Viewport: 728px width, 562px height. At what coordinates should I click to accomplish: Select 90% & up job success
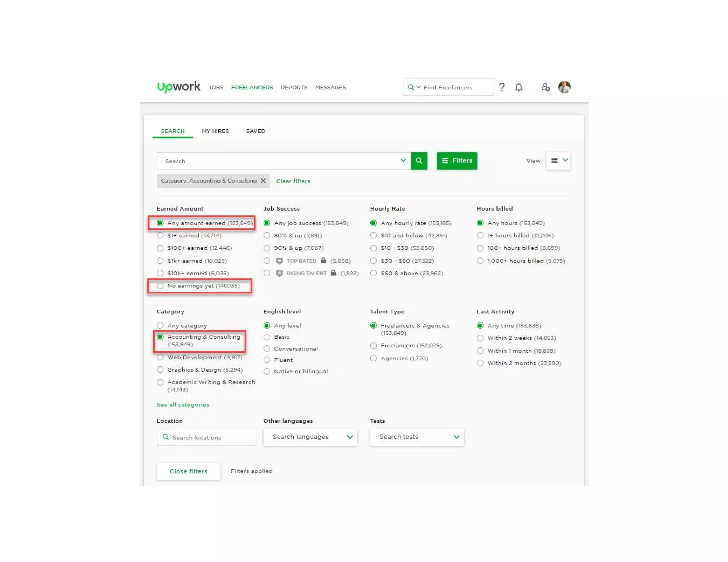click(267, 248)
